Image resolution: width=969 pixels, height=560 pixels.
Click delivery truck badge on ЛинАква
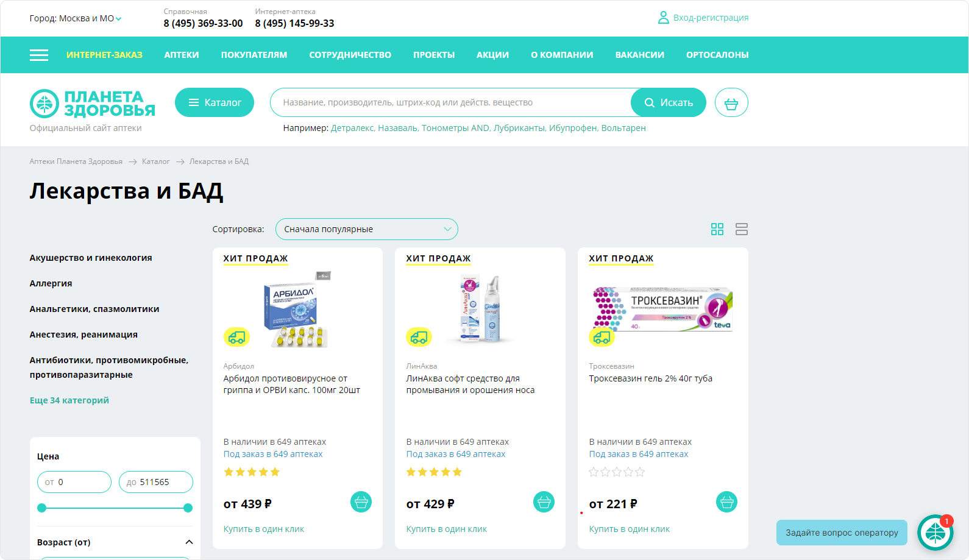(419, 336)
